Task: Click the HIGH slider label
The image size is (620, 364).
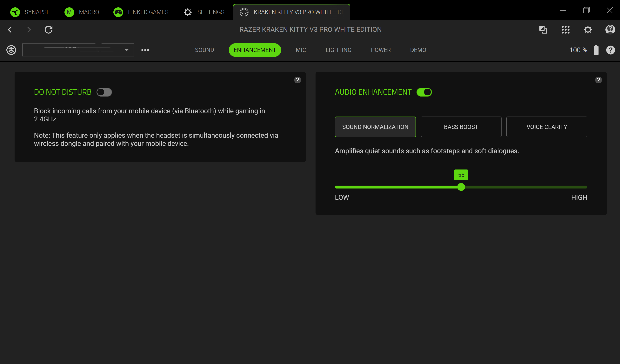Action: pyautogui.click(x=579, y=197)
